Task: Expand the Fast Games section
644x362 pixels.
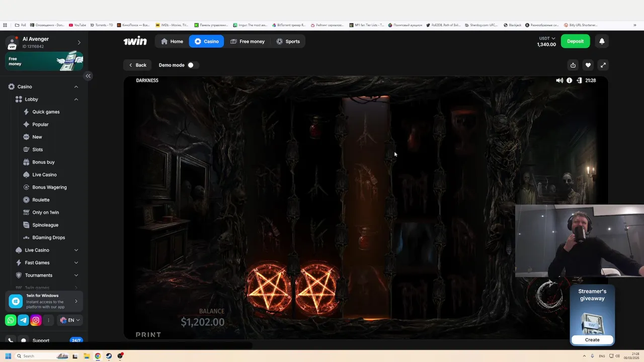Action: pos(76,262)
